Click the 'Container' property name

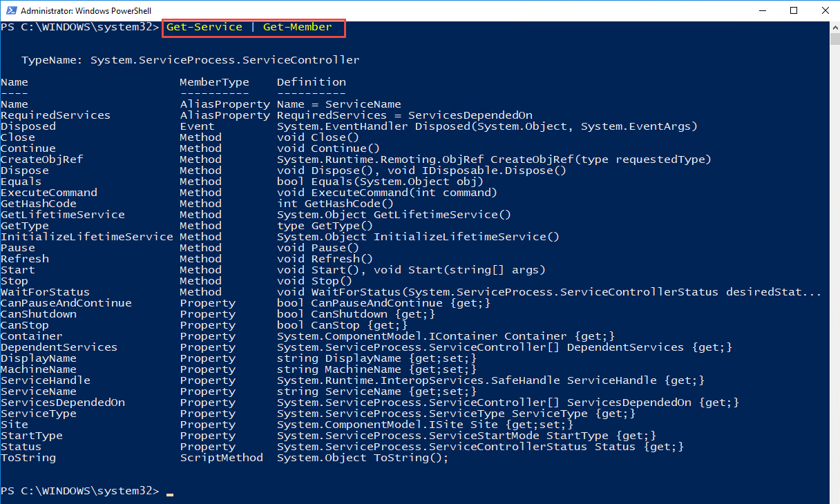(x=32, y=336)
